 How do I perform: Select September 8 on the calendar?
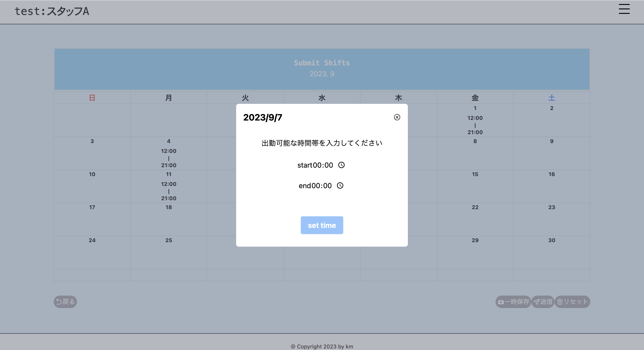coord(475,153)
